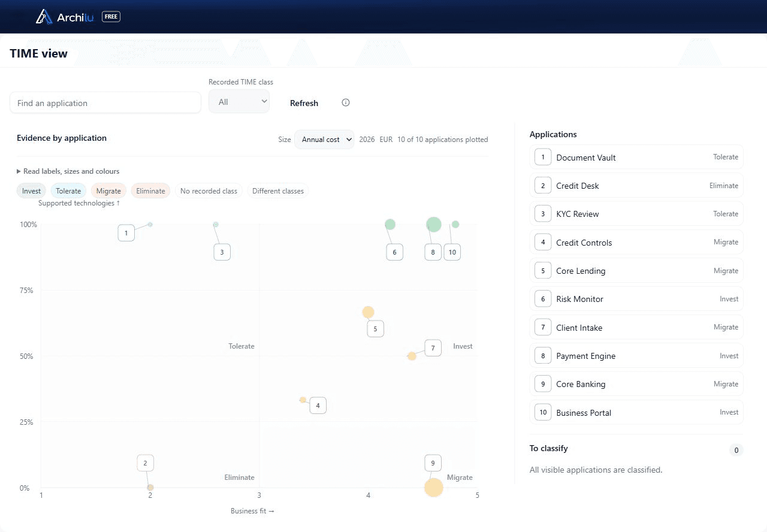Click chart label box number 2
Screen dimensions: 767x532
click(x=145, y=463)
